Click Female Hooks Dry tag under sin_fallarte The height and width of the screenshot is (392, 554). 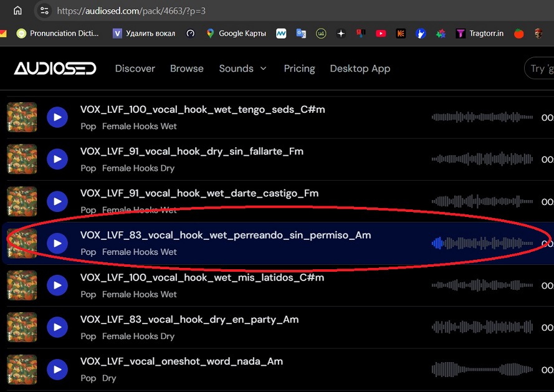pos(138,168)
